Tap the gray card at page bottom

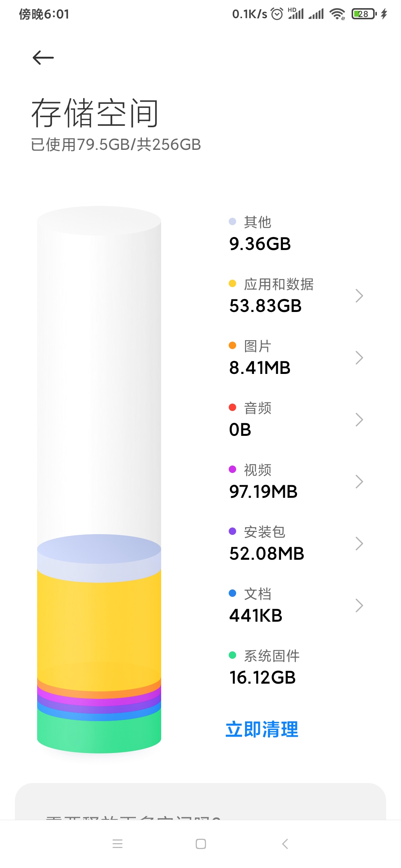coord(200,801)
